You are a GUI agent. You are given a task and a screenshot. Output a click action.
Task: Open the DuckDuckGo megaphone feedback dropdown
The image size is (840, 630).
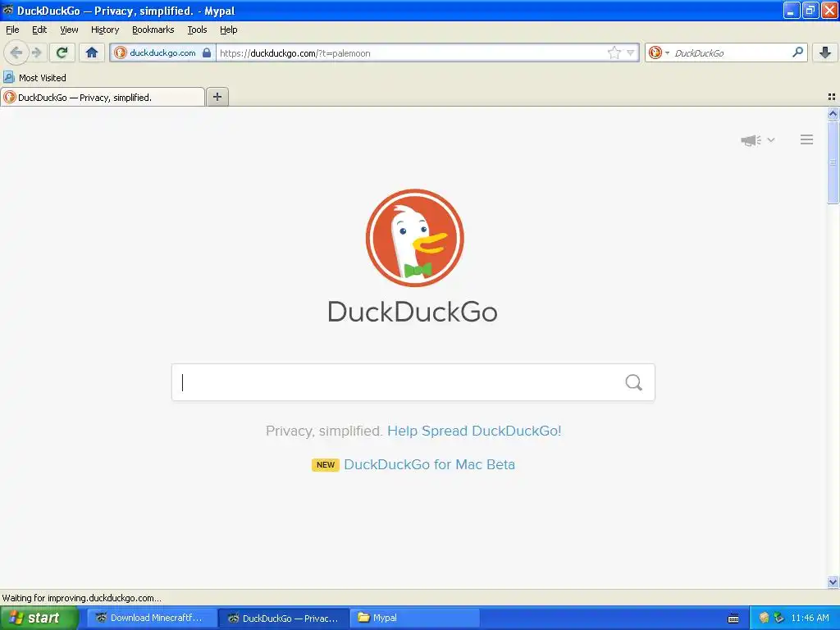(757, 139)
